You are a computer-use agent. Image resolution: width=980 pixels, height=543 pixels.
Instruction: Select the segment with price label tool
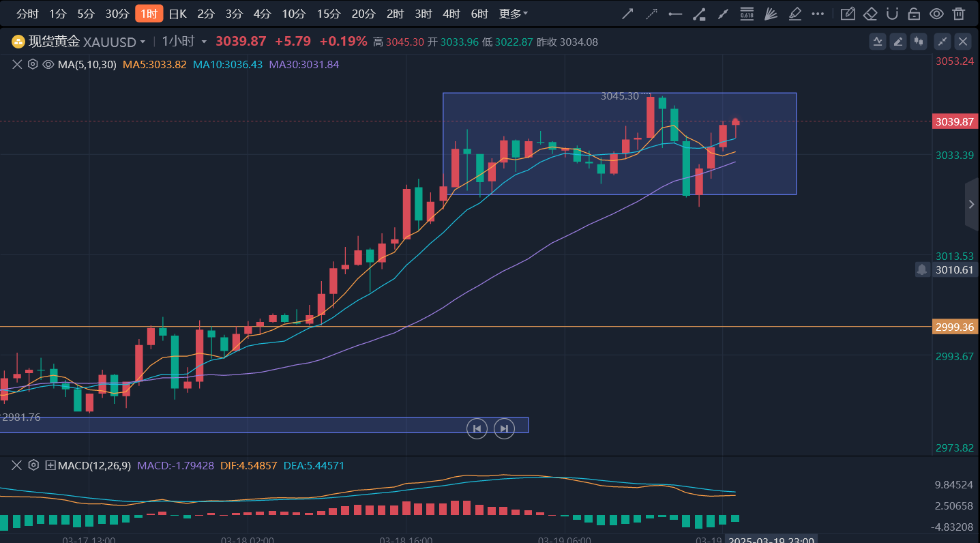699,14
